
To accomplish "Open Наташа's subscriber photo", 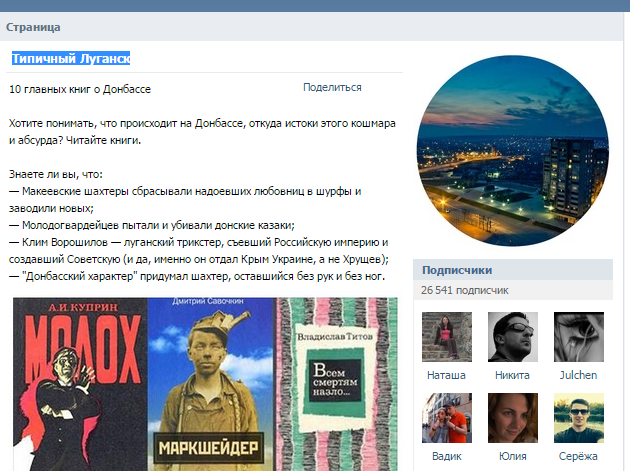I will [x=447, y=337].
